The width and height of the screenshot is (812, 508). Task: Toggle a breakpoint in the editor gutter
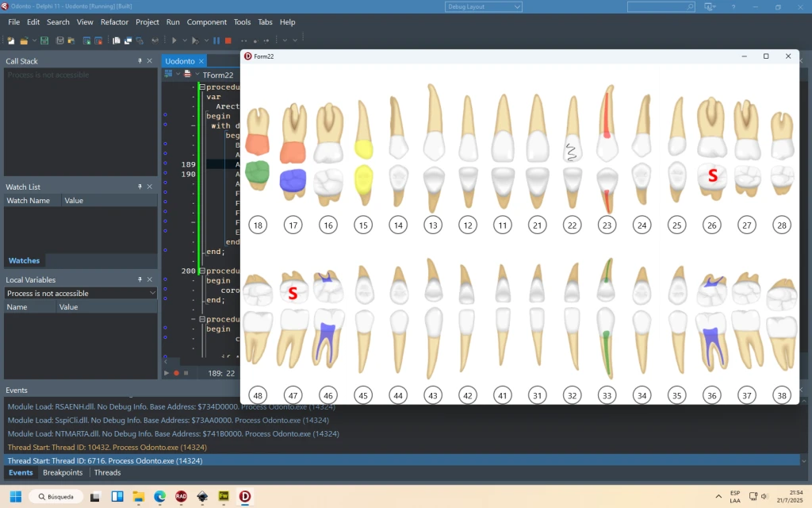167,164
